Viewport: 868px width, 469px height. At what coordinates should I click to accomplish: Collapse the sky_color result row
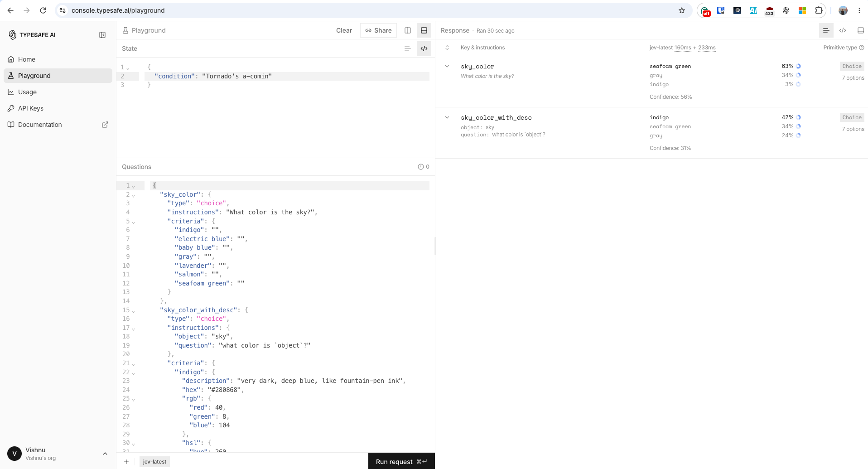[447, 66]
